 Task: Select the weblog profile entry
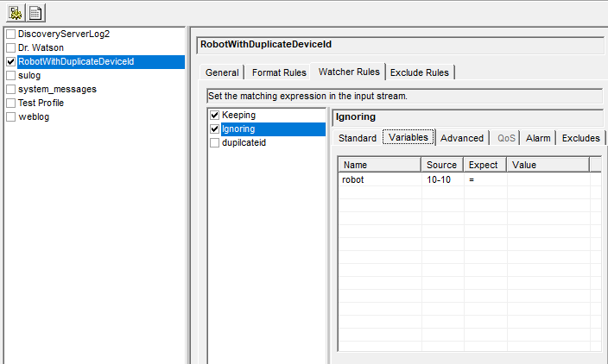coord(34,116)
